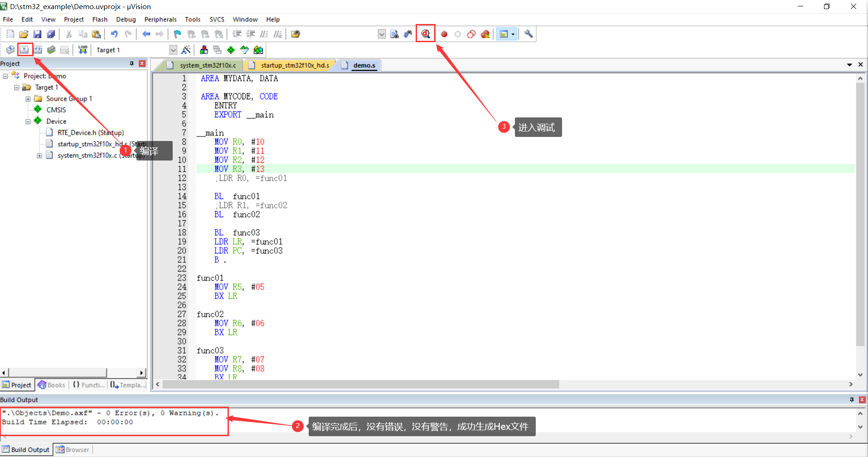This screenshot has height=457, width=868.
Task: Switch to Browser output tab
Action: [x=73, y=450]
